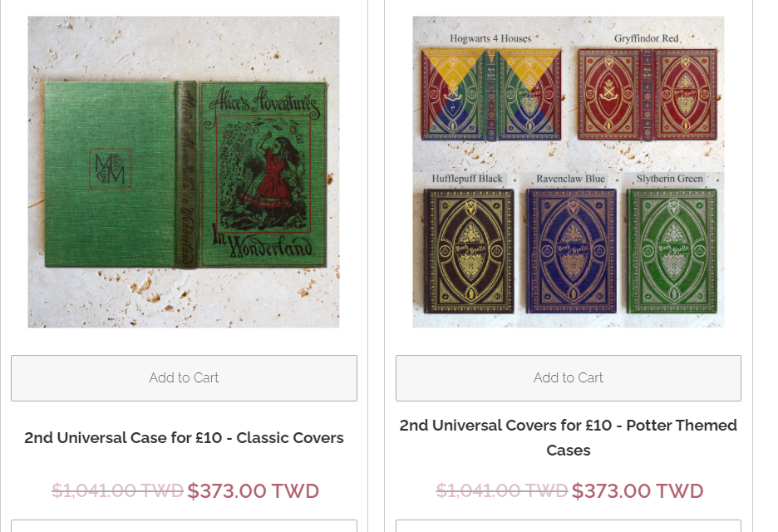Screen dimensions: 778x532
Task: Click the spine of the green Alice book
Action: [186, 175]
